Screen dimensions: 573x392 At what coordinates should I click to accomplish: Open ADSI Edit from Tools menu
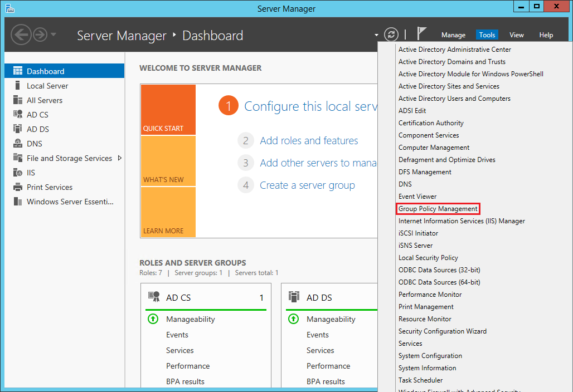(412, 111)
